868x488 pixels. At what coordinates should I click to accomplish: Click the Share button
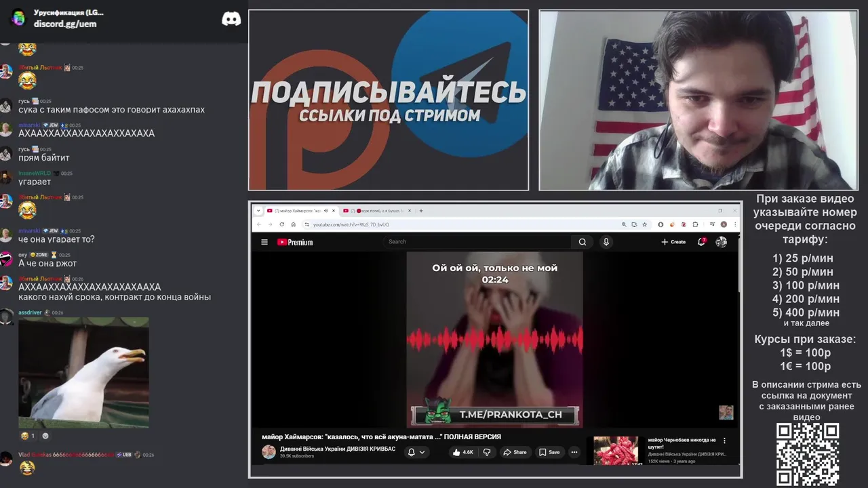click(x=515, y=452)
